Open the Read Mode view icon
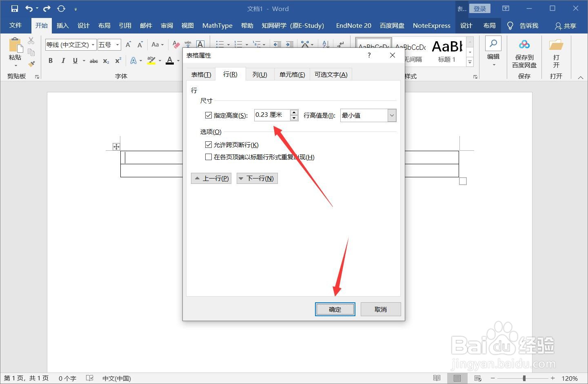The height and width of the screenshot is (384, 588). (436, 378)
